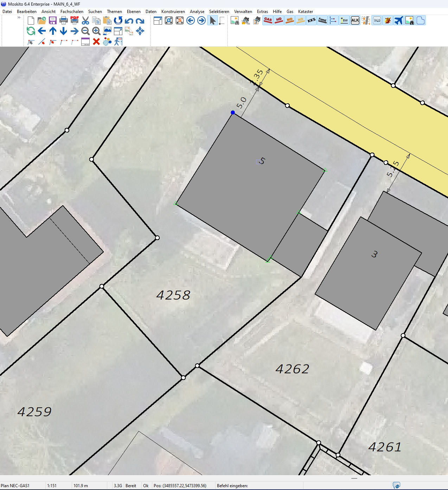This screenshot has width=448, height=490.
Task: Expand the toolbar overflow chevron
Action: click(19, 18)
